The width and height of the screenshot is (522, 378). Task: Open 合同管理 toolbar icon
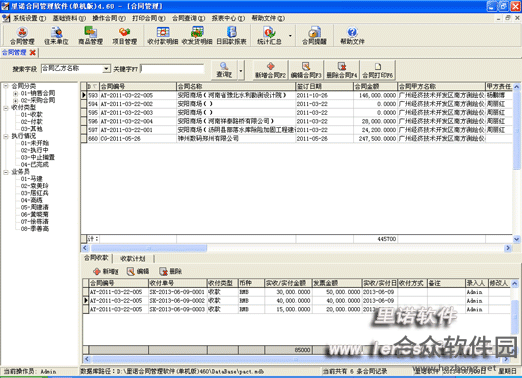(22, 36)
